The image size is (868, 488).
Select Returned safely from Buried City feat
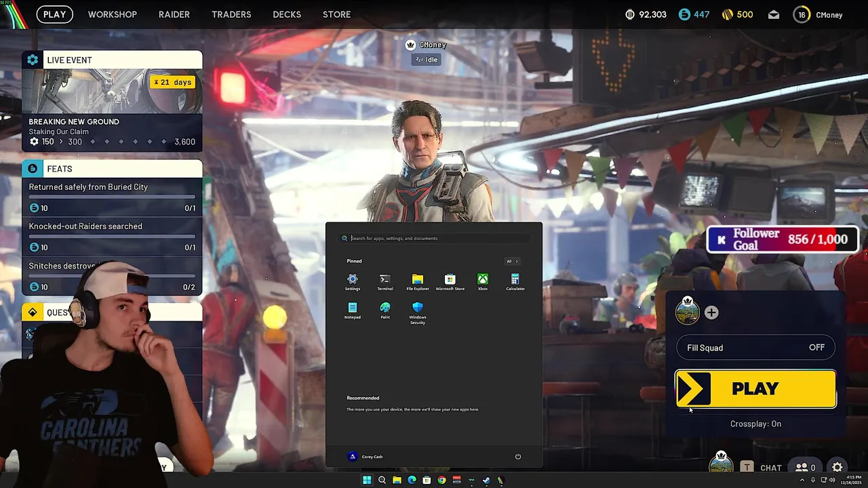pos(112,197)
